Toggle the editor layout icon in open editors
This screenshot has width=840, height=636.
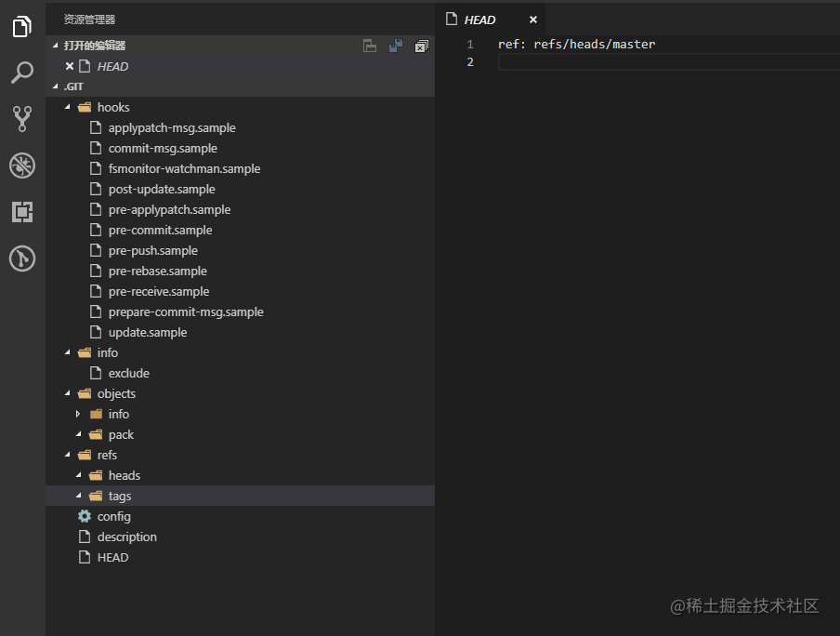(x=370, y=46)
